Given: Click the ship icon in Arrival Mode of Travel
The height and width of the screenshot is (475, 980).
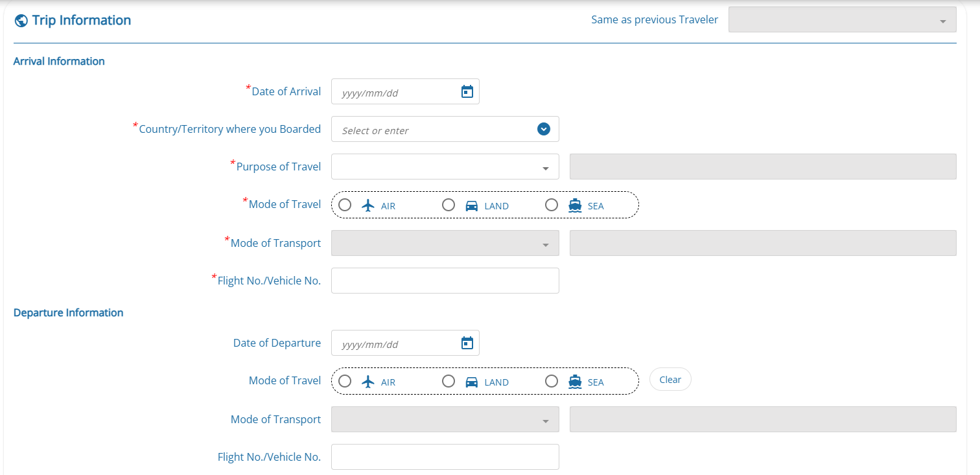Looking at the screenshot, I should coord(575,205).
